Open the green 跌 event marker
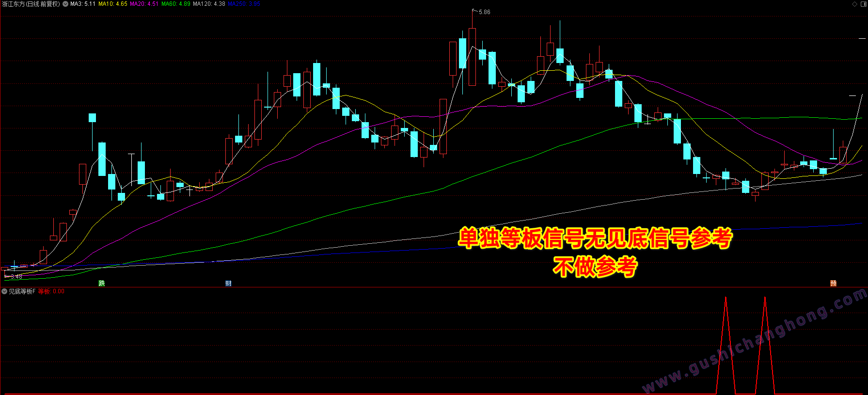 [102, 283]
